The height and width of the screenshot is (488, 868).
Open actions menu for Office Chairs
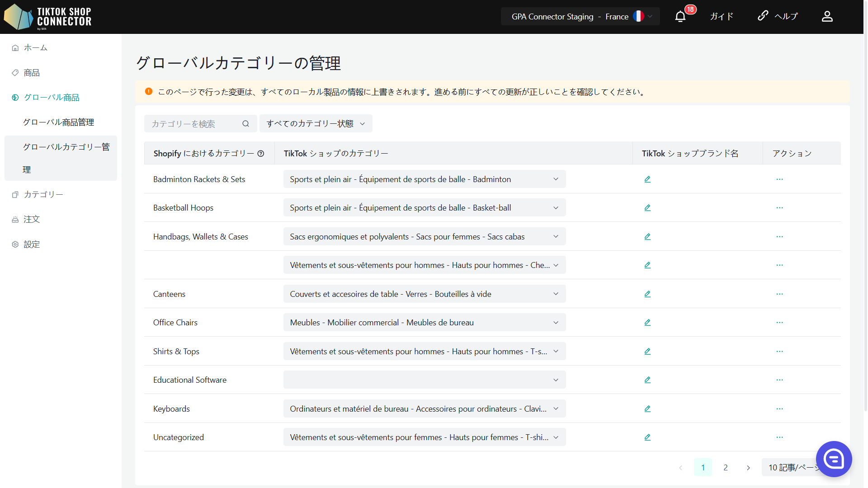(780, 323)
